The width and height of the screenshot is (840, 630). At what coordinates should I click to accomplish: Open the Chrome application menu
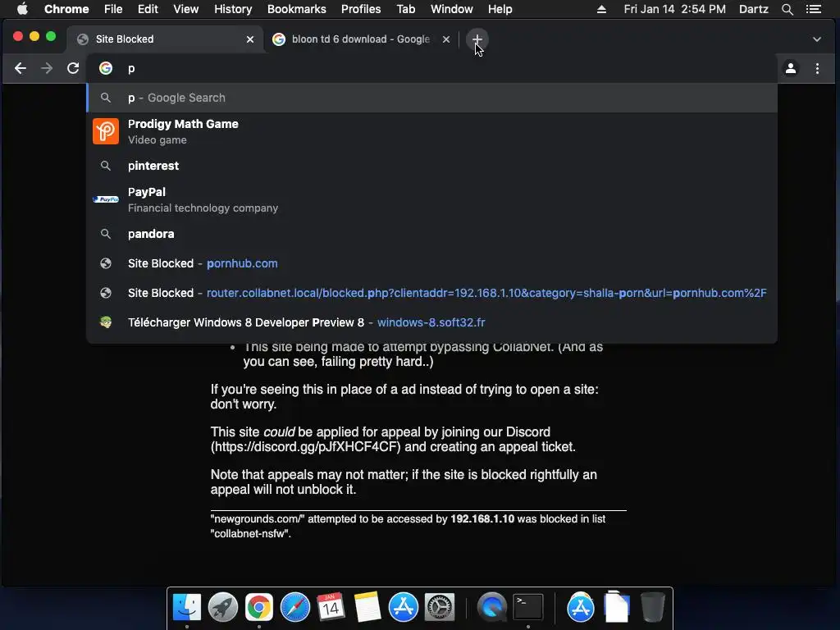[x=66, y=9]
